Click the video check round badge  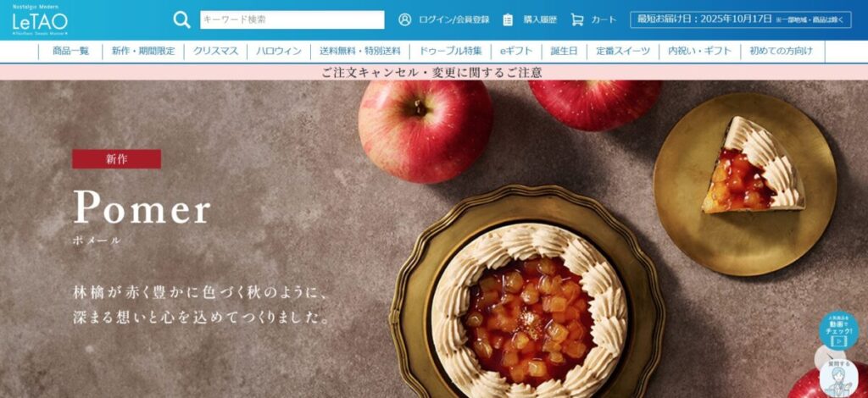[838, 330]
